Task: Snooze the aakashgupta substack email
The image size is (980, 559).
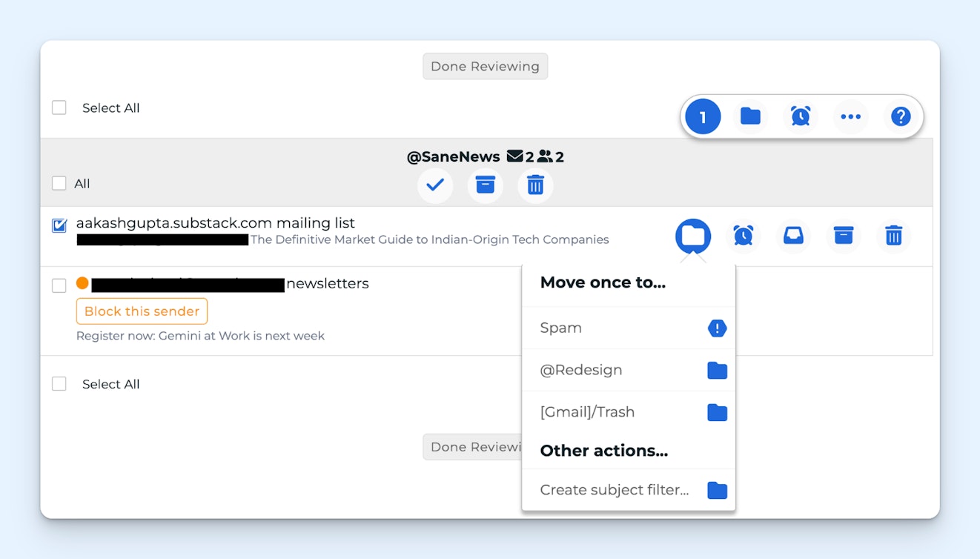Action: [x=743, y=236]
